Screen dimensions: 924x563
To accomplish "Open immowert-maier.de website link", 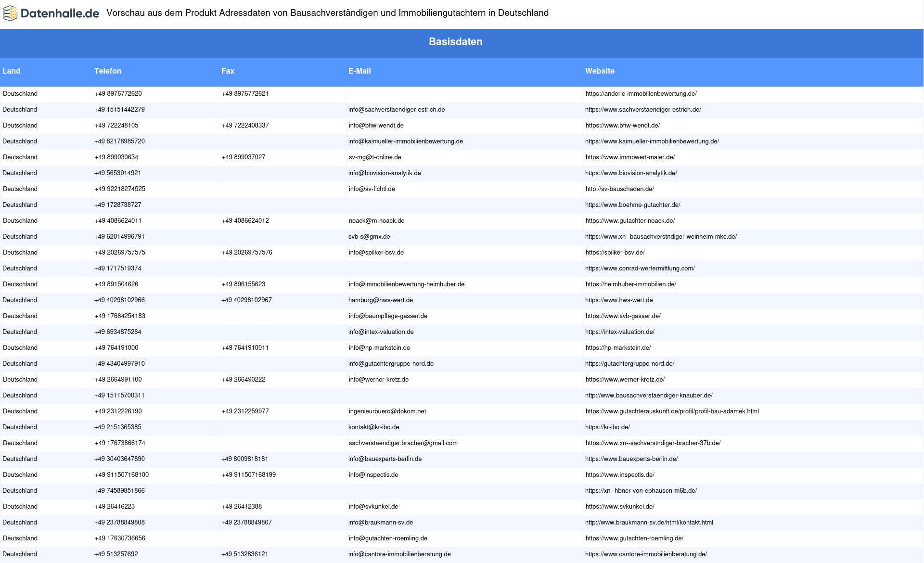I will (x=630, y=157).
